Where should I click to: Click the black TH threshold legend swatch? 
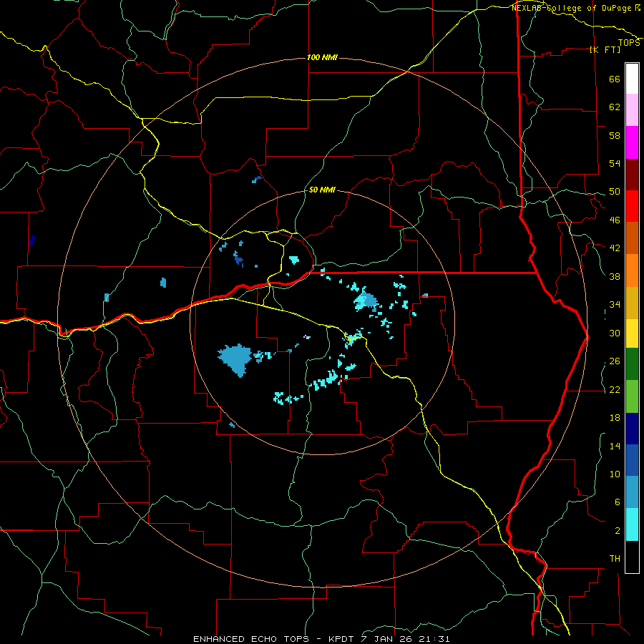pyautogui.click(x=632, y=557)
